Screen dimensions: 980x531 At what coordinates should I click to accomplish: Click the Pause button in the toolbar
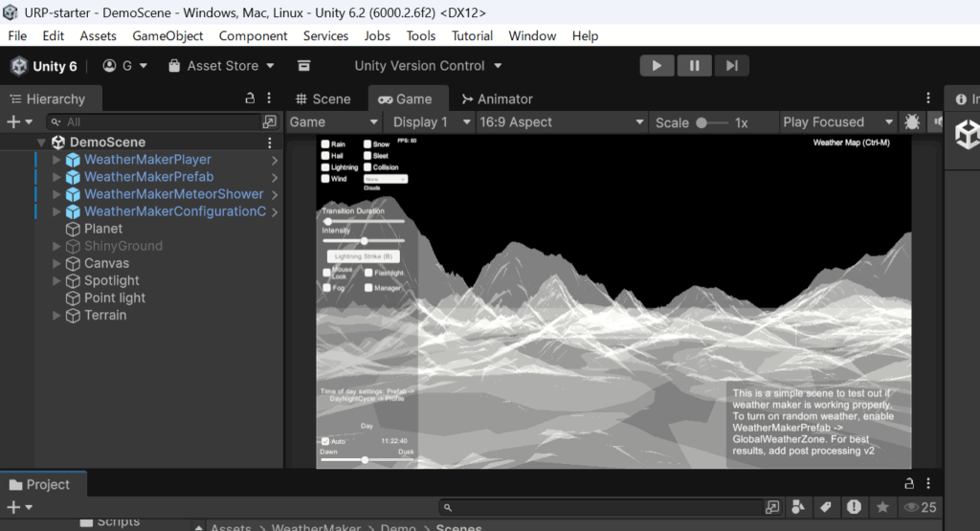(x=694, y=66)
